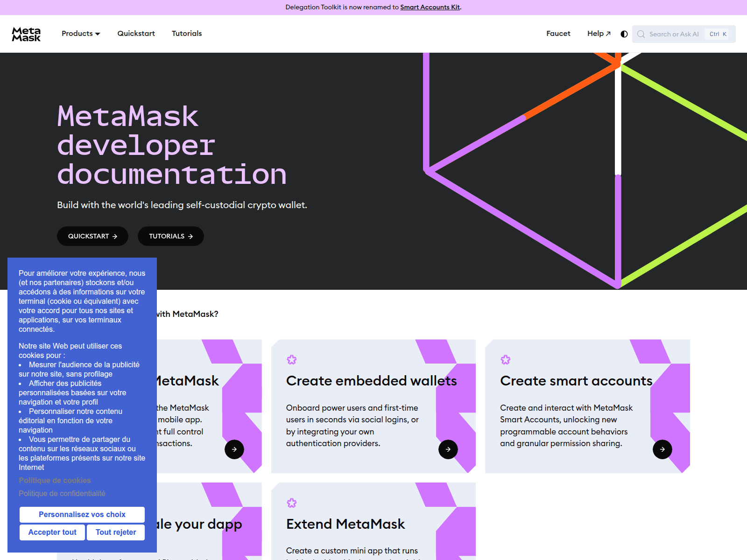Click the Create embedded wallets description text

tap(352, 426)
